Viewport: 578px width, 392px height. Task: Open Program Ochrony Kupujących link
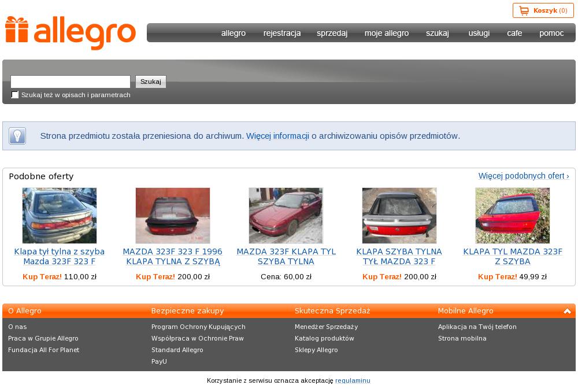tap(198, 327)
